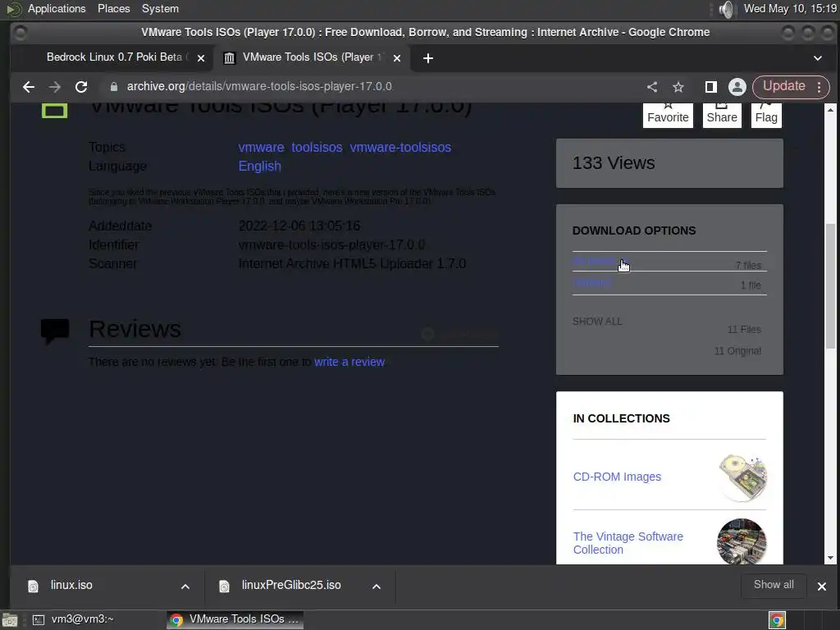
Task: Click the show desktop icon in bottom panel
Action: (10, 620)
